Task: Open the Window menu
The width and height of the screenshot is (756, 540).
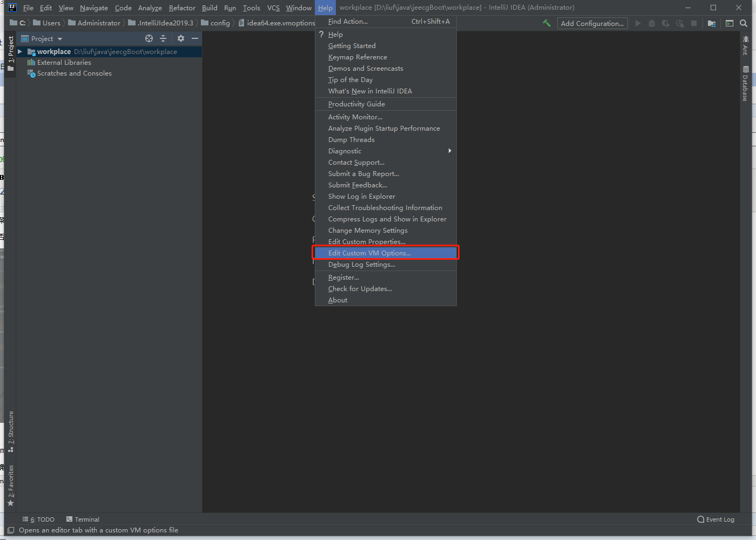Action: tap(299, 8)
